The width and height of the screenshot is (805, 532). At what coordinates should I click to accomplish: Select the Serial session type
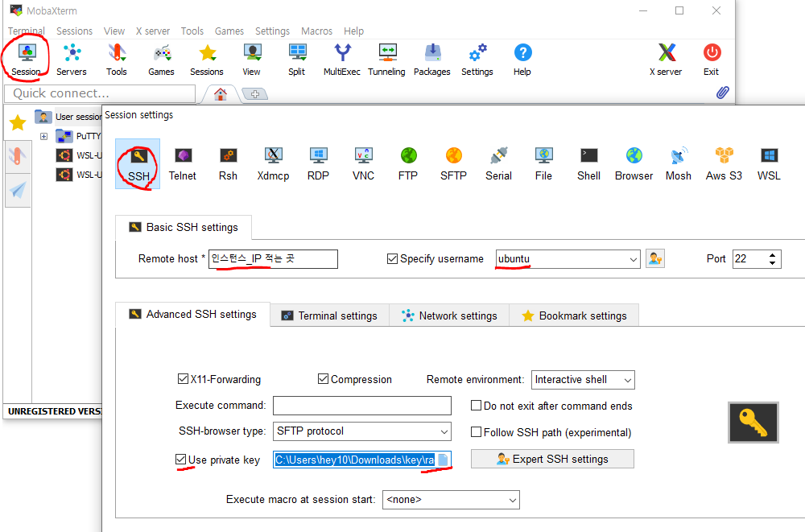(498, 164)
